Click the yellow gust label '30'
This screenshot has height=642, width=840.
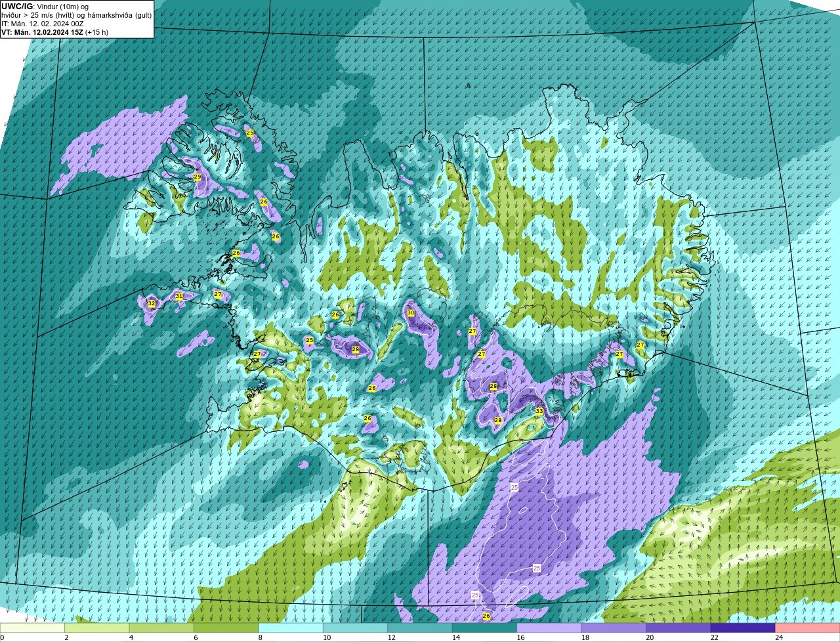tap(411, 312)
